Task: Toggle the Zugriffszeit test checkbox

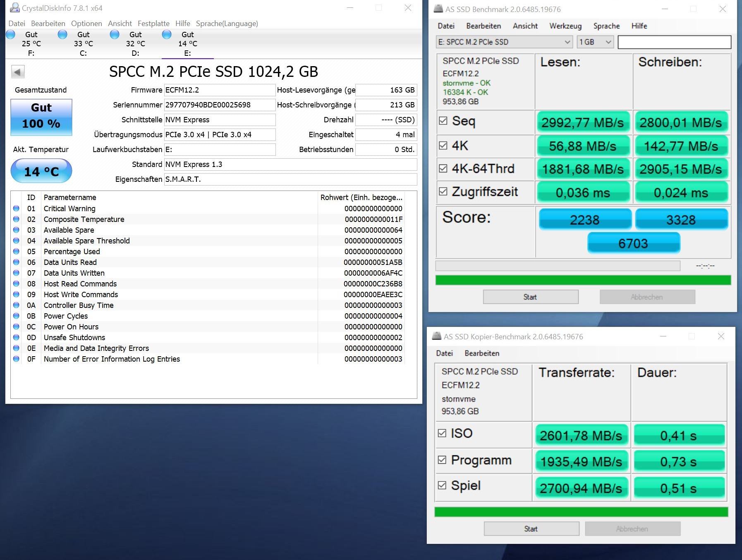Action: click(443, 191)
